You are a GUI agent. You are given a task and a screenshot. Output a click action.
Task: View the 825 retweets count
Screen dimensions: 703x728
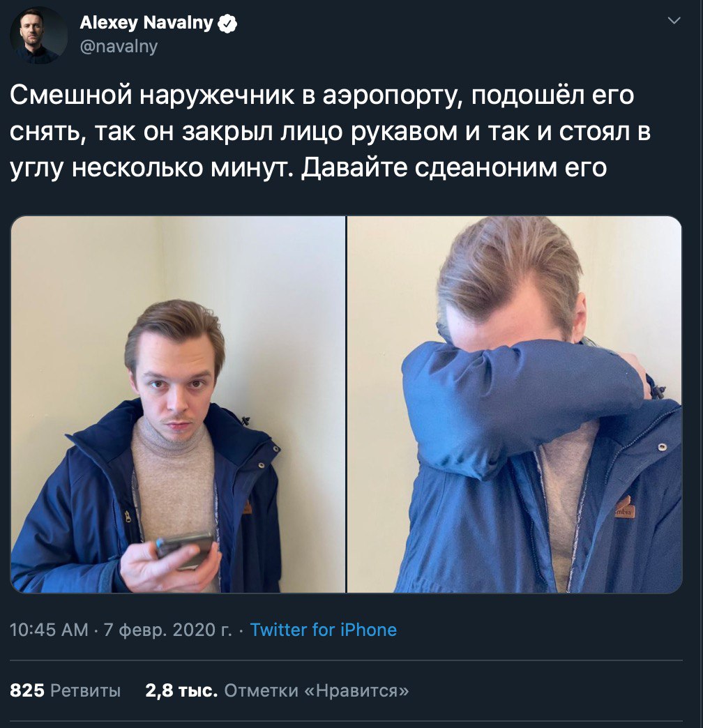(x=27, y=690)
